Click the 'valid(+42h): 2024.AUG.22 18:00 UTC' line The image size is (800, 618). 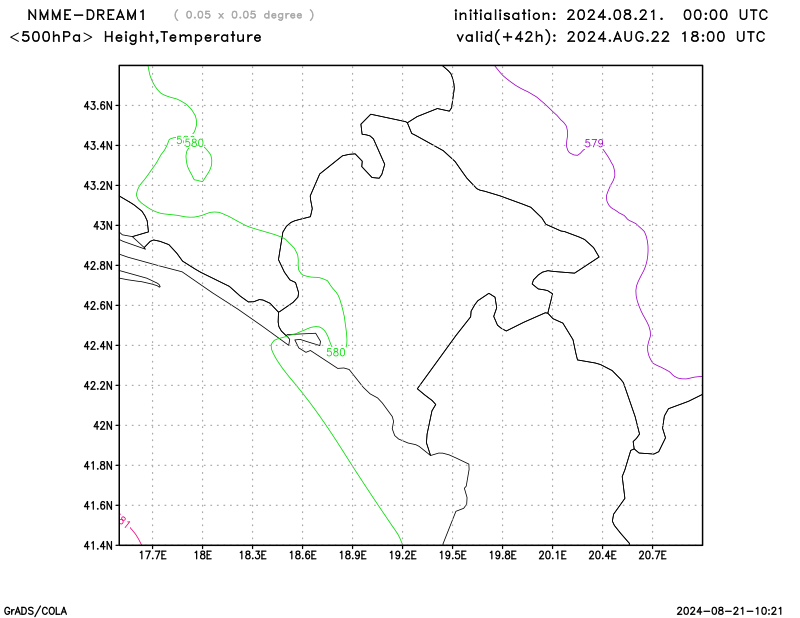611,37
